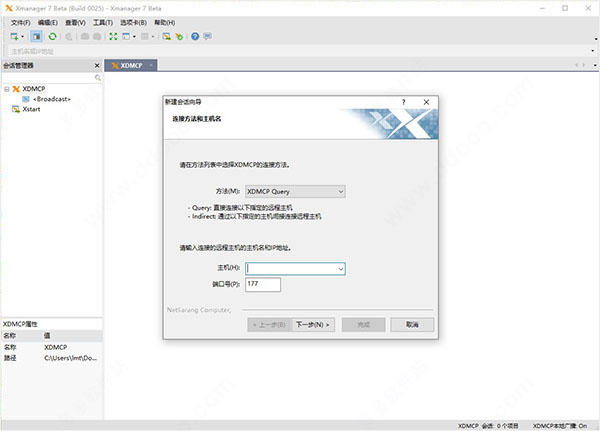
Task: Open the window layout dropdown arrow
Action: click(134, 37)
